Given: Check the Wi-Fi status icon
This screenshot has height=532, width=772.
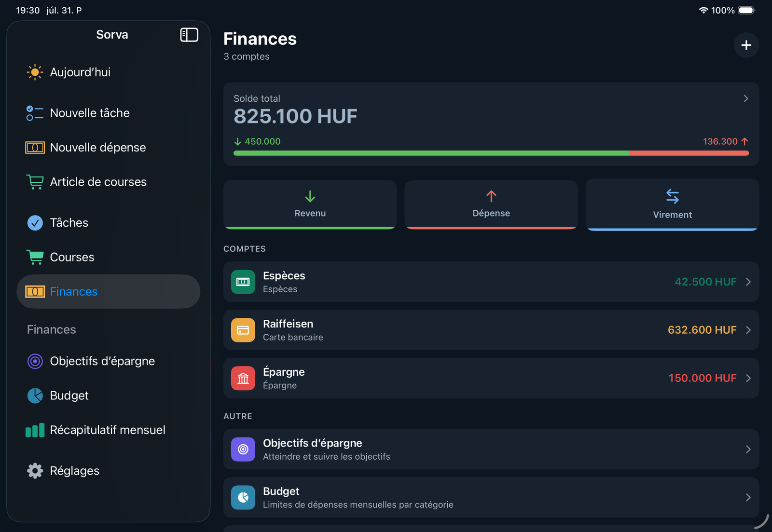Looking at the screenshot, I should (703, 10).
